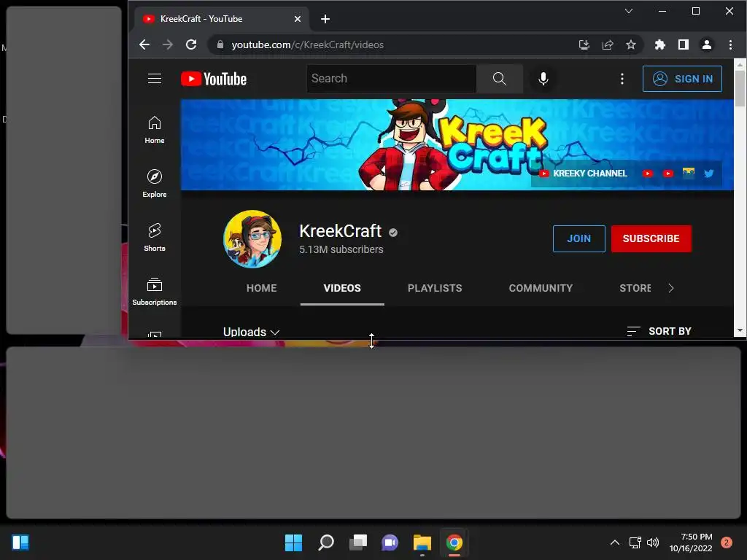747x560 pixels.
Task: Open Chrome extensions puzzle icon
Action: (x=659, y=44)
